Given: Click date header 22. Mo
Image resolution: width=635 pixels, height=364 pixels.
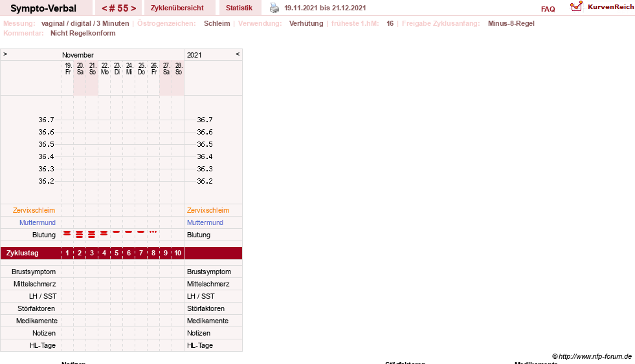Looking at the screenshot, I should coord(105,69).
